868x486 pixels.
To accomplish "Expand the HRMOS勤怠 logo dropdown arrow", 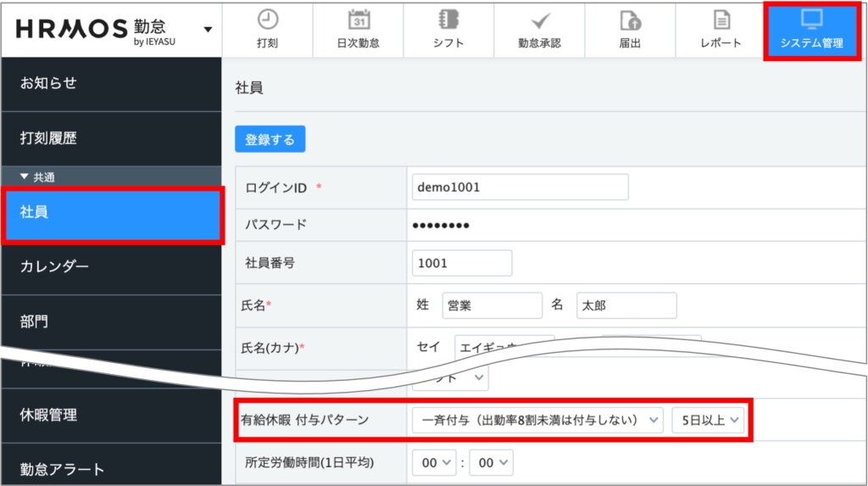I will point(208,30).
